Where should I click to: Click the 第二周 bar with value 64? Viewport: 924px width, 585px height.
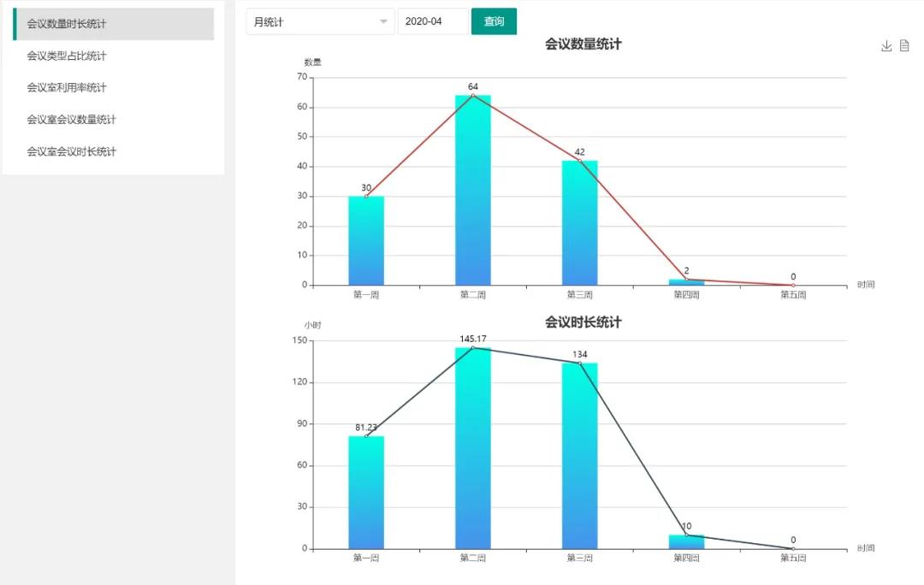click(473, 190)
